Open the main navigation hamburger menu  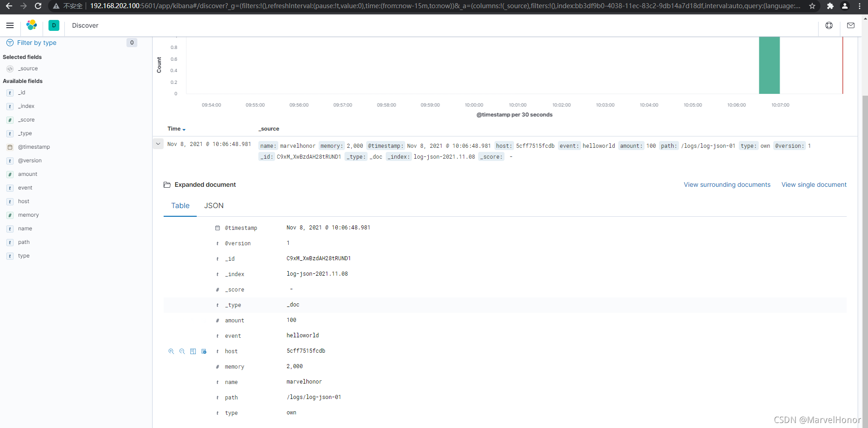(10, 25)
